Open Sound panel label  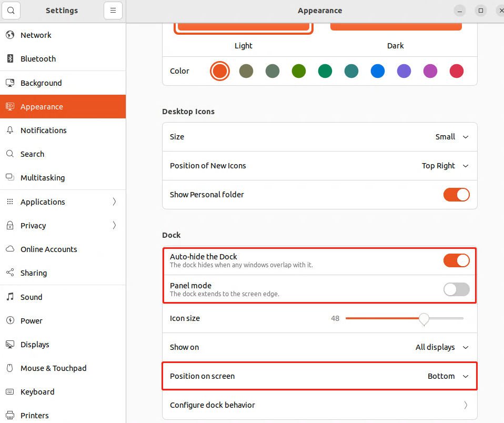(31, 297)
